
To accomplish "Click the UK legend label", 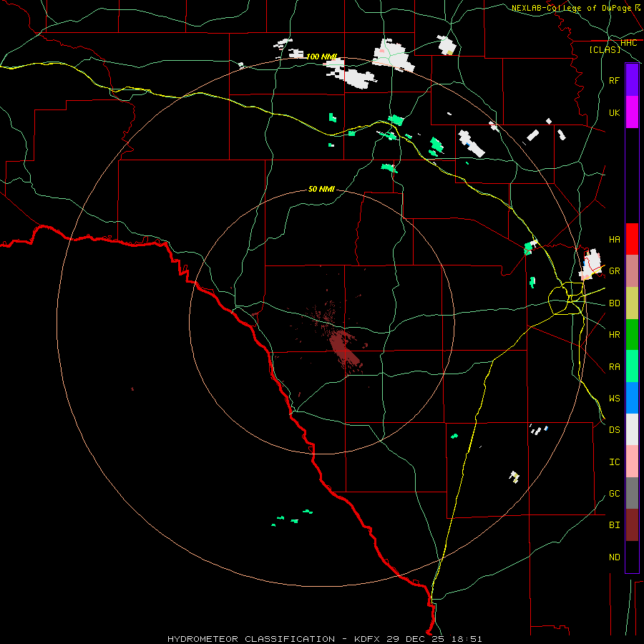I will [614, 112].
